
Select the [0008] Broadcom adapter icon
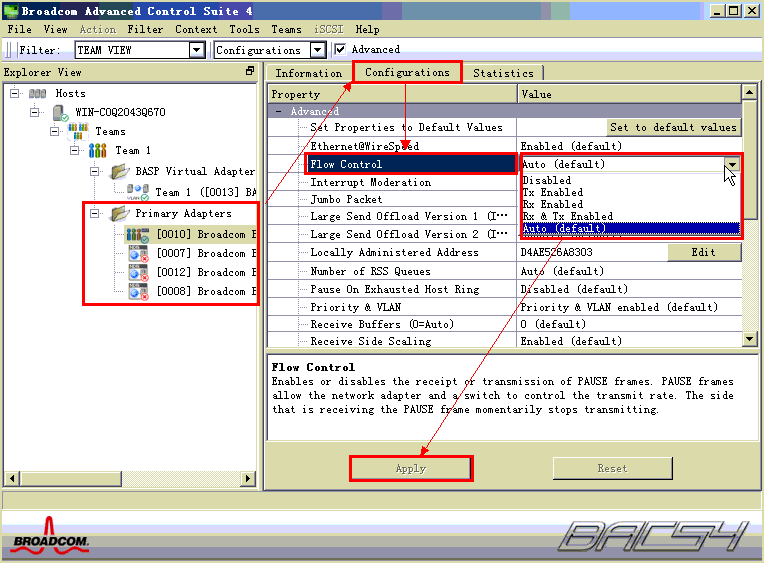pos(138,291)
